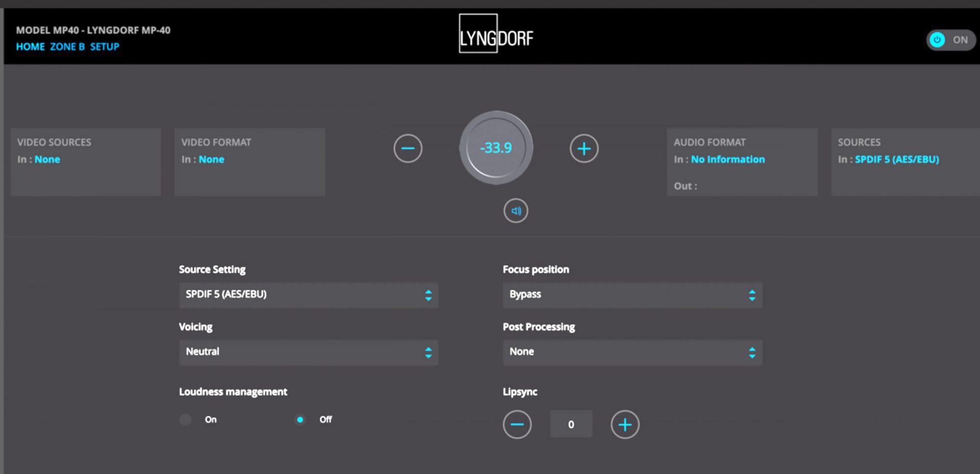Click the SOURCES panel heading
Screen dimensions: 980x474
(x=859, y=142)
